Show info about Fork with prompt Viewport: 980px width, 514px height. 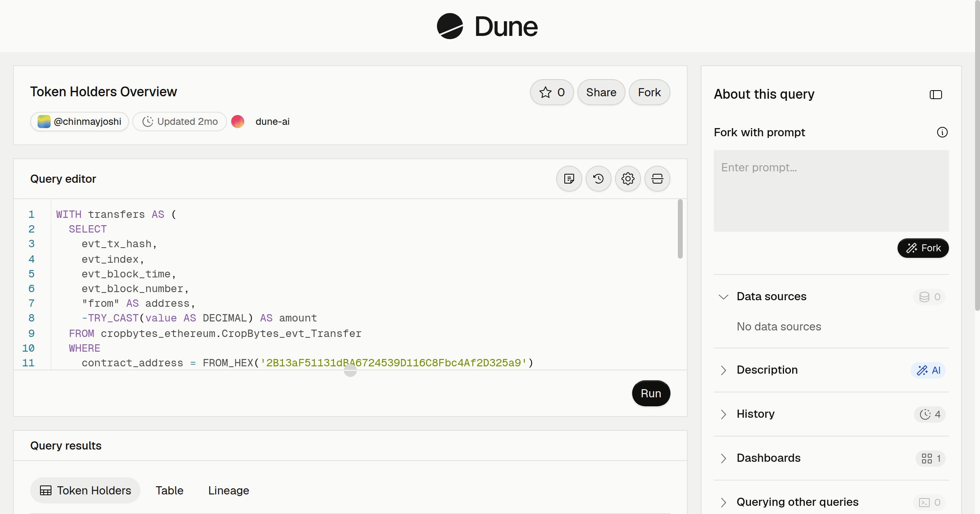(942, 132)
